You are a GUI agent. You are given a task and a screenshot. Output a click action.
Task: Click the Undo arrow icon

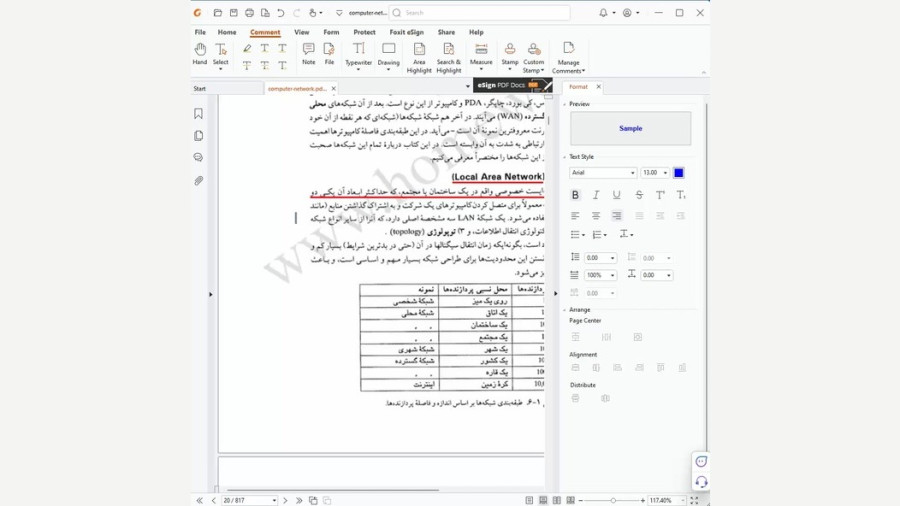281,13
